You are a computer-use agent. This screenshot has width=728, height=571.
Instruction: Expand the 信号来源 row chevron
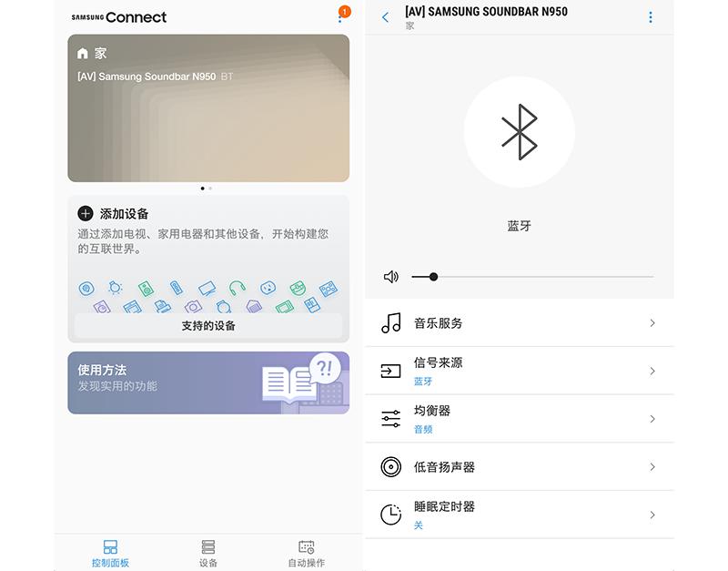(652, 371)
